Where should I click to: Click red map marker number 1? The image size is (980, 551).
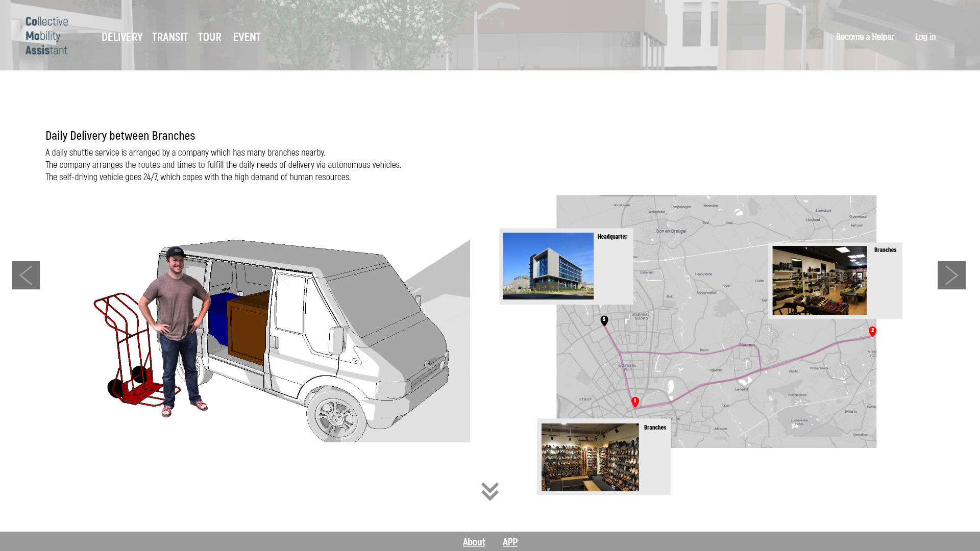tap(635, 402)
